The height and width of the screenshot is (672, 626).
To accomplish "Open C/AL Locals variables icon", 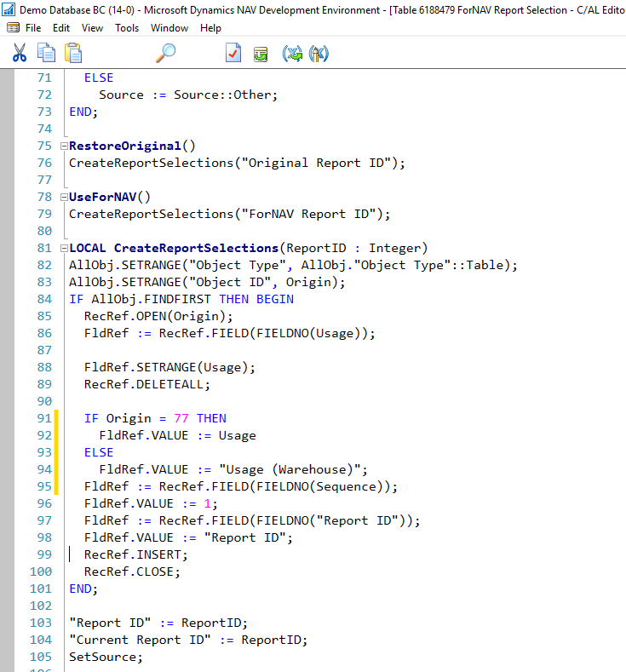I will point(319,54).
